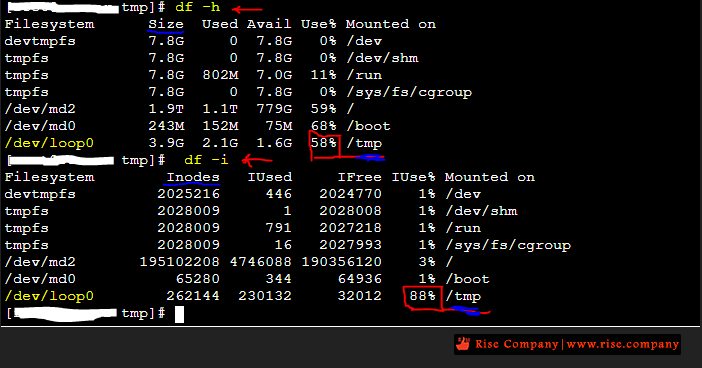Image resolution: width=702 pixels, height=368 pixels.
Task: Click the free inodes value '2027218'
Action: 350,228
